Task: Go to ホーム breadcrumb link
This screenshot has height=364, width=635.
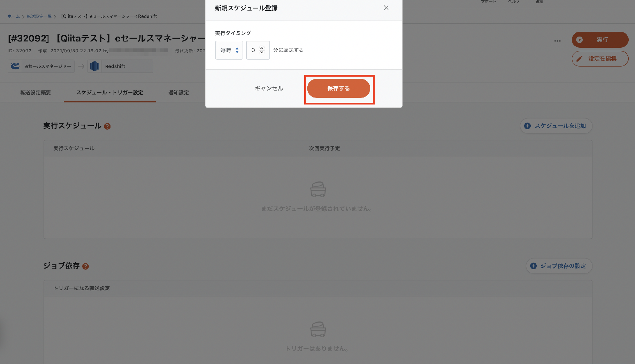Action: coord(14,16)
